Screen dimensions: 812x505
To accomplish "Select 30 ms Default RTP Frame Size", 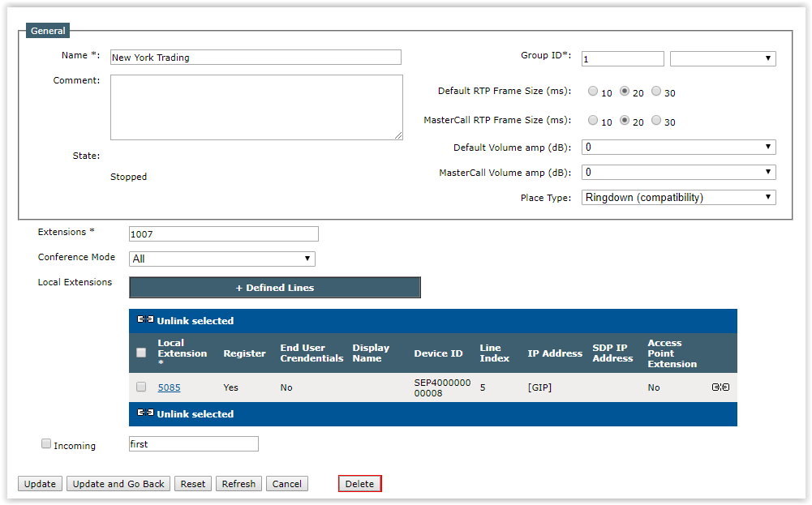I will click(656, 91).
